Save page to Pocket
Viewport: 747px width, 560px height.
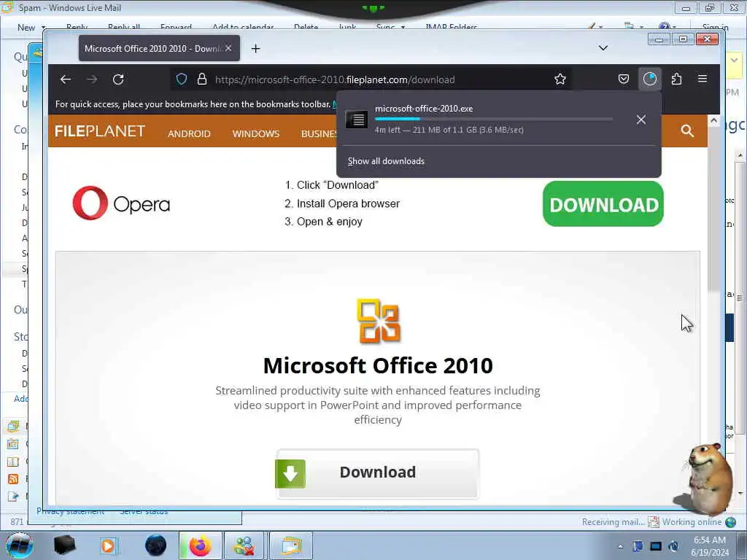(624, 79)
